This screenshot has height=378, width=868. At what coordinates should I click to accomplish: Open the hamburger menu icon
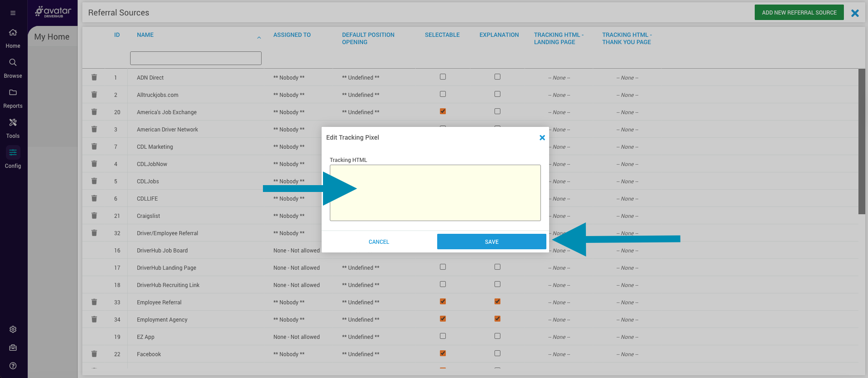pos(13,13)
